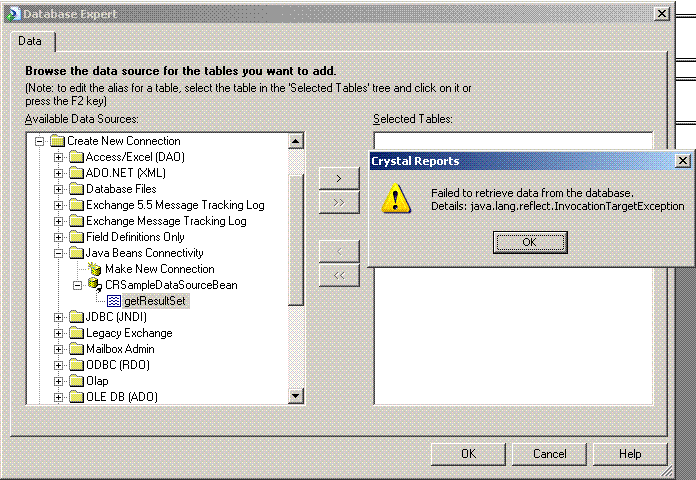
Task: Select the Exchange Message Tracking Log label
Action: 166,221
